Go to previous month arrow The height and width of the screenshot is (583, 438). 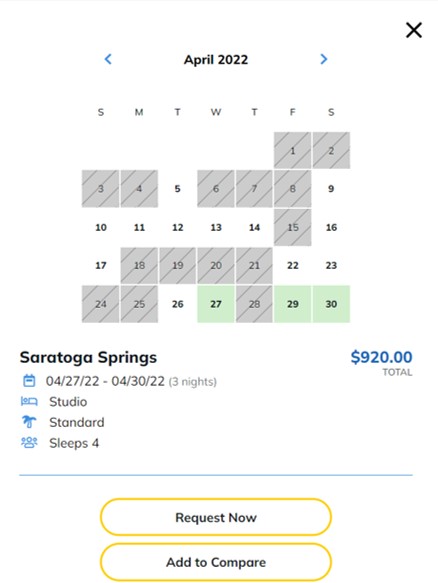point(108,59)
